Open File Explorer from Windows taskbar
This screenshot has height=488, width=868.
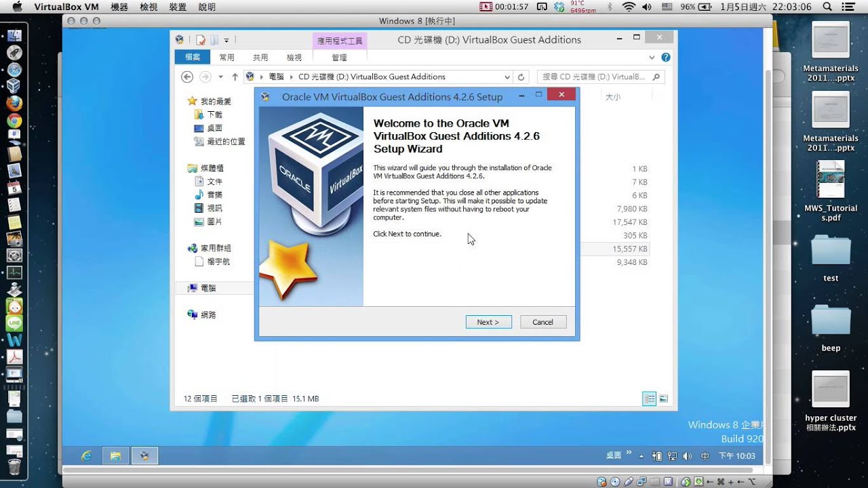(115, 455)
